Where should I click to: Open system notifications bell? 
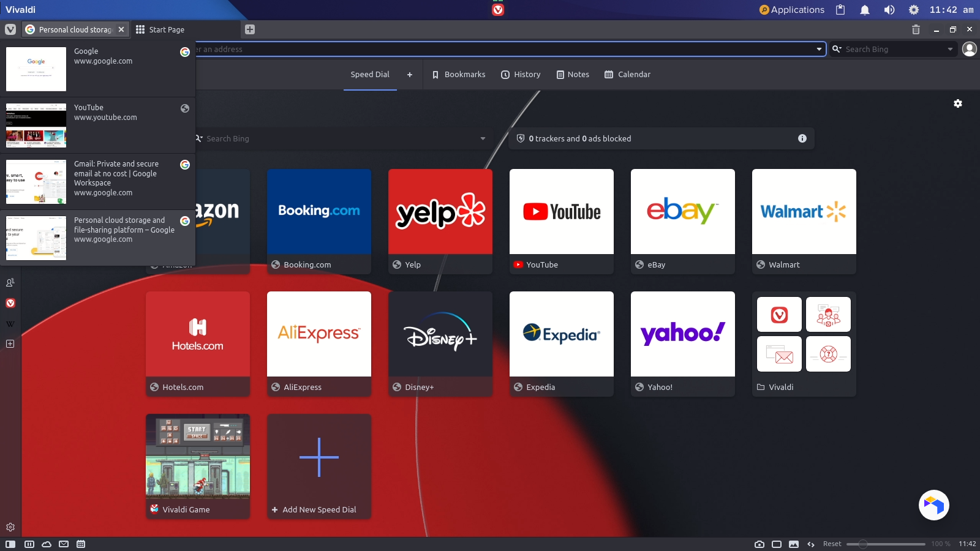pyautogui.click(x=865, y=10)
